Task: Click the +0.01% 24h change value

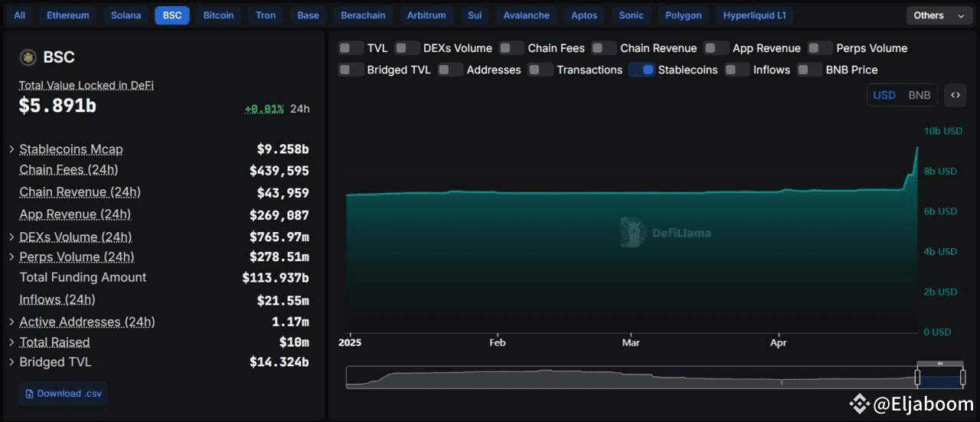Action: point(264,109)
